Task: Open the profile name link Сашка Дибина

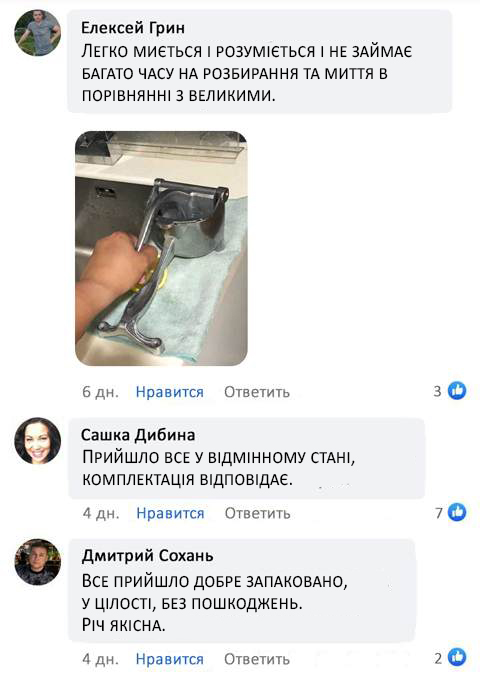Action: [x=138, y=435]
